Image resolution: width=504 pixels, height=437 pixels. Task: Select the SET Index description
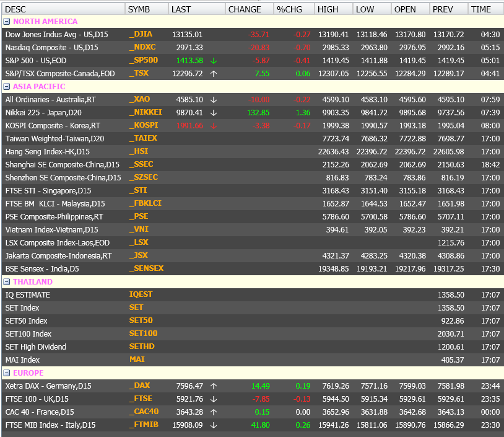click(x=22, y=308)
